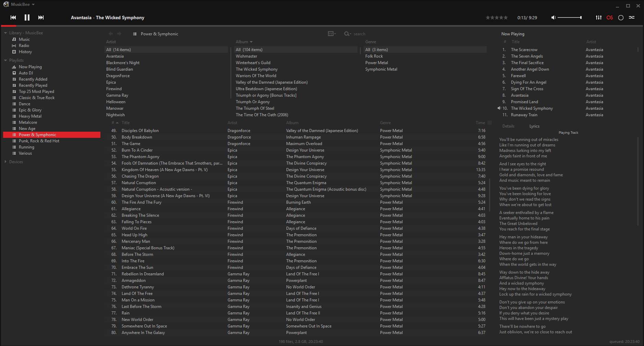Skip to the next track
The image size is (644, 346).
point(41,17)
